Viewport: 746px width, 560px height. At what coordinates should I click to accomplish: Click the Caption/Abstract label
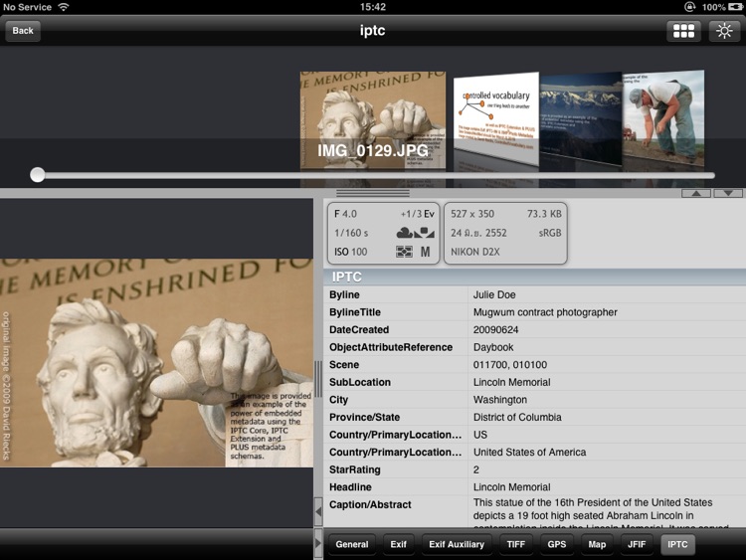370,505
